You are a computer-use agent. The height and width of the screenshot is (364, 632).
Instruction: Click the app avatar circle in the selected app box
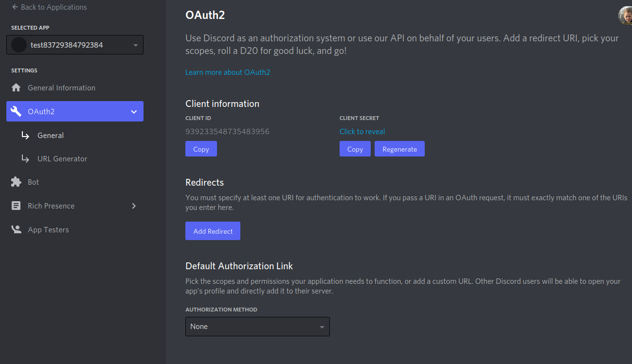(18, 45)
